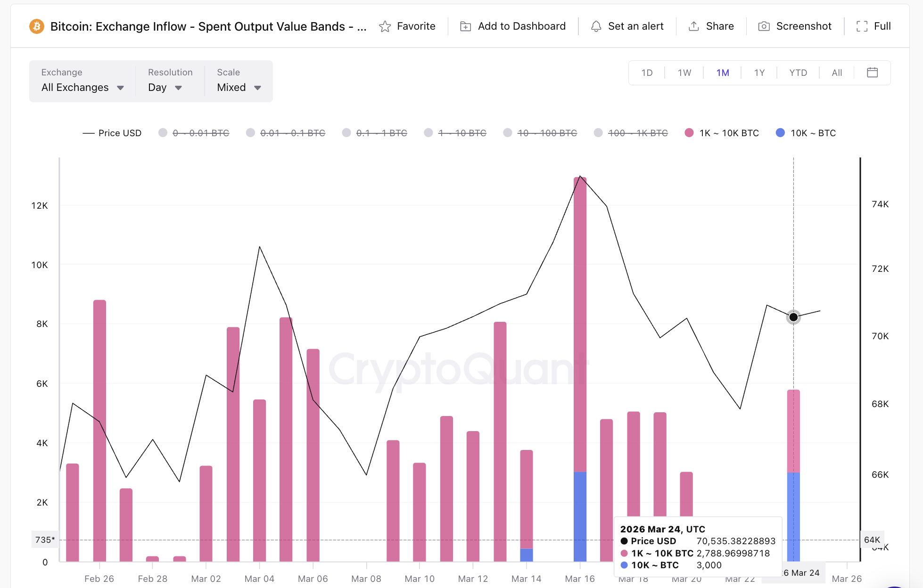This screenshot has height=588, width=923.
Task: Select the YTD timeframe tab
Action: tap(798, 73)
